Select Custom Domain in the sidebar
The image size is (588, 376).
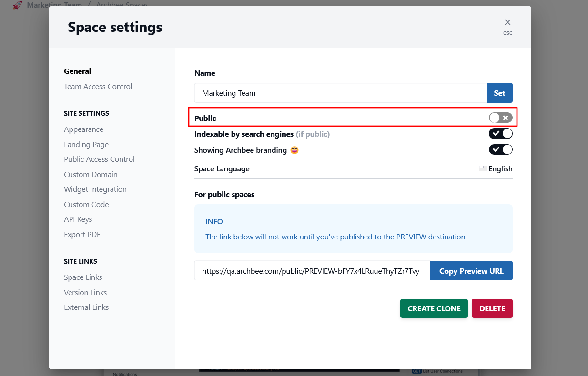(91, 174)
